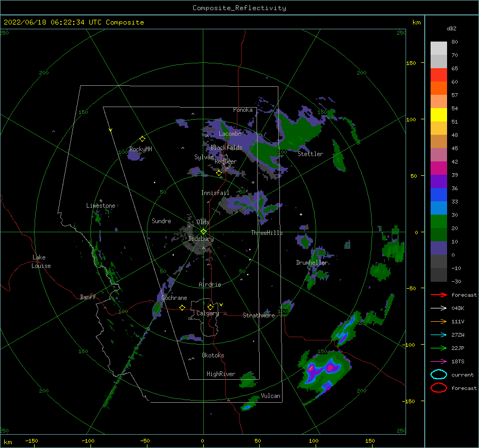
Task: Pick the light gray 70-80 dBZ swatch
Action: click(439, 48)
